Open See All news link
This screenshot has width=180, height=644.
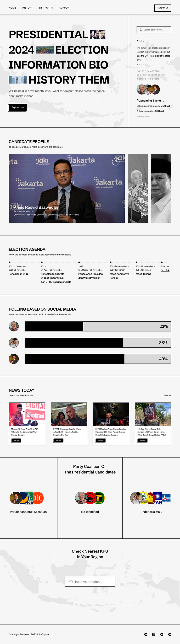[167, 395]
